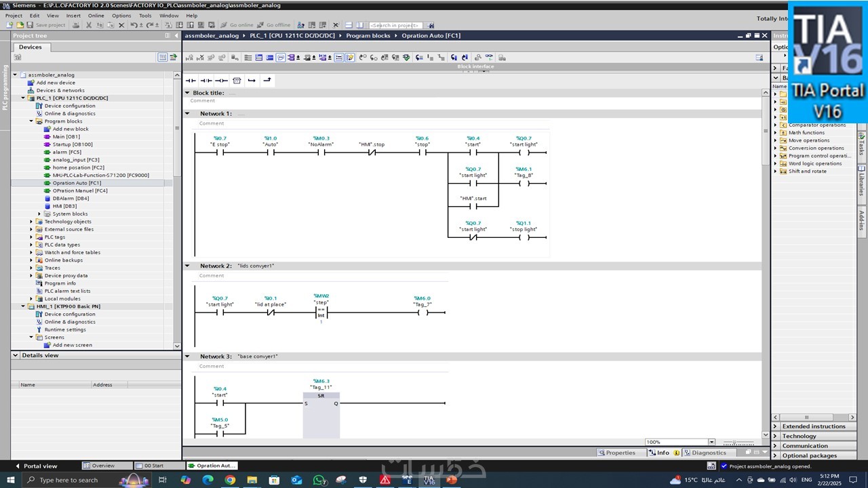
Task: Open the Edit menu
Action: pyautogui.click(x=35, y=16)
